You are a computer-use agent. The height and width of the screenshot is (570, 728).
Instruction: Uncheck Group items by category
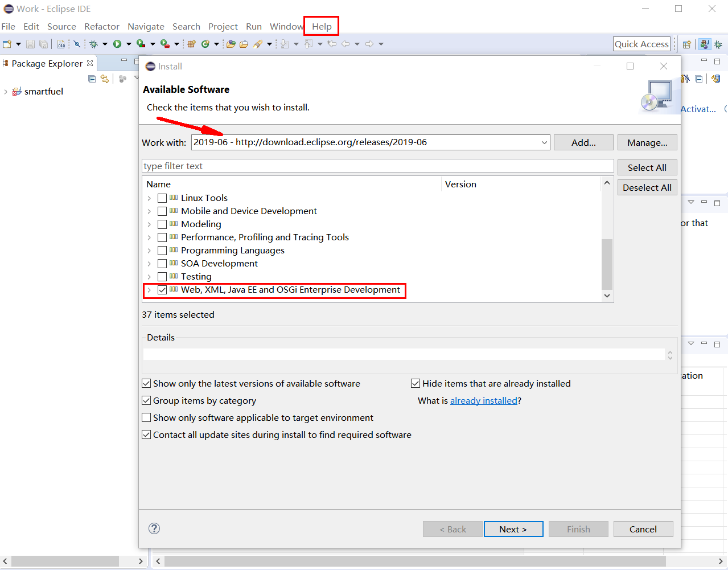(x=146, y=400)
